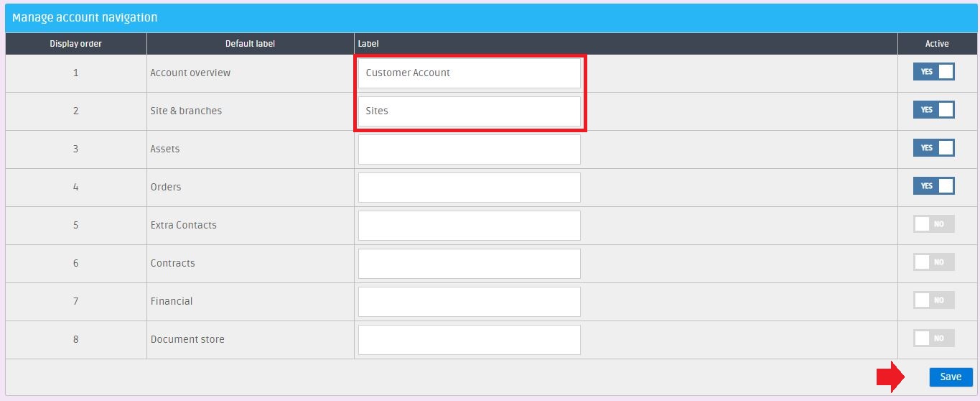Save the account navigation settings

(951, 377)
